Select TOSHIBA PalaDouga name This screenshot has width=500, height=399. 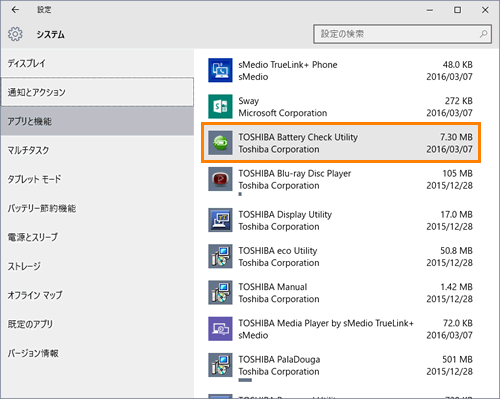279,360
